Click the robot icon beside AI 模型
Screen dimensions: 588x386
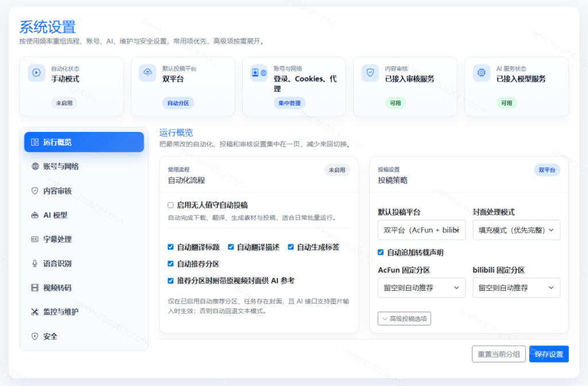pyautogui.click(x=35, y=215)
